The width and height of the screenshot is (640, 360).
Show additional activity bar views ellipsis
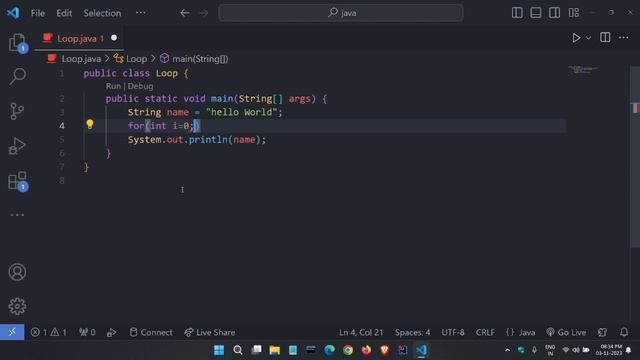coord(17,215)
